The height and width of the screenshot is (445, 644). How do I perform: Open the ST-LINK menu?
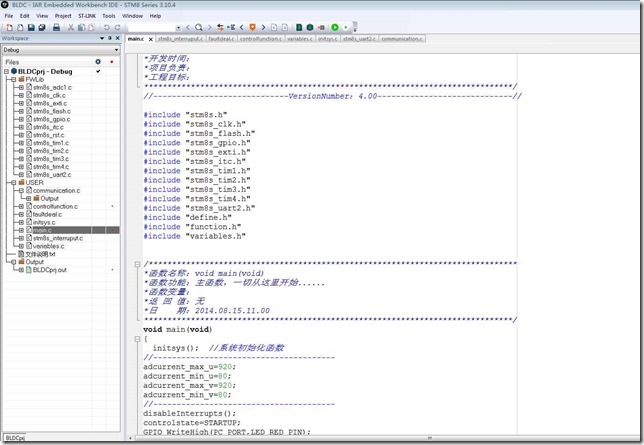click(x=87, y=16)
